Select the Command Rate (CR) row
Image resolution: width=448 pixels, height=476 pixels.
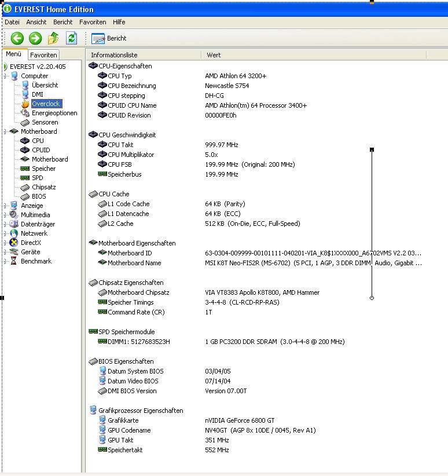click(155, 312)
